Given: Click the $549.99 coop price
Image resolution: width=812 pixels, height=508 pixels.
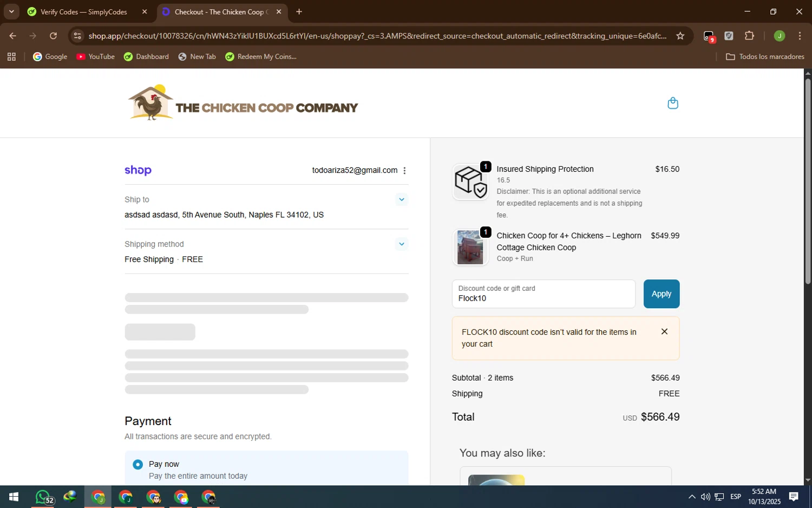Looking at the screenshot, I should 665,236.
